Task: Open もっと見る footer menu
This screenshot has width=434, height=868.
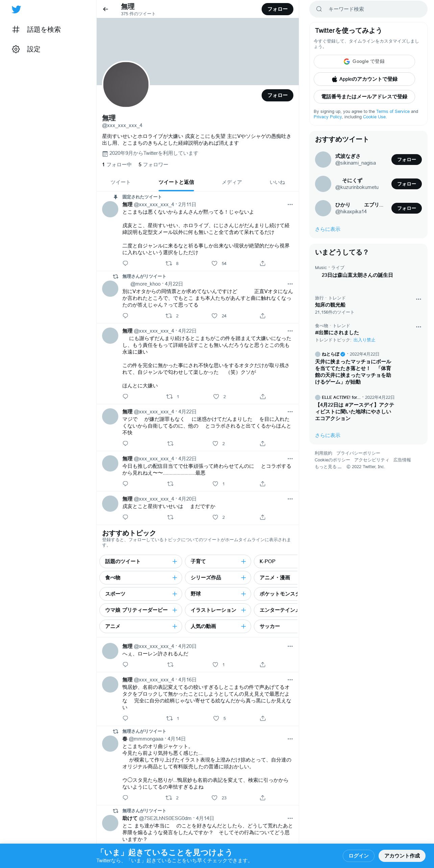Action: [x=328, y=467]
